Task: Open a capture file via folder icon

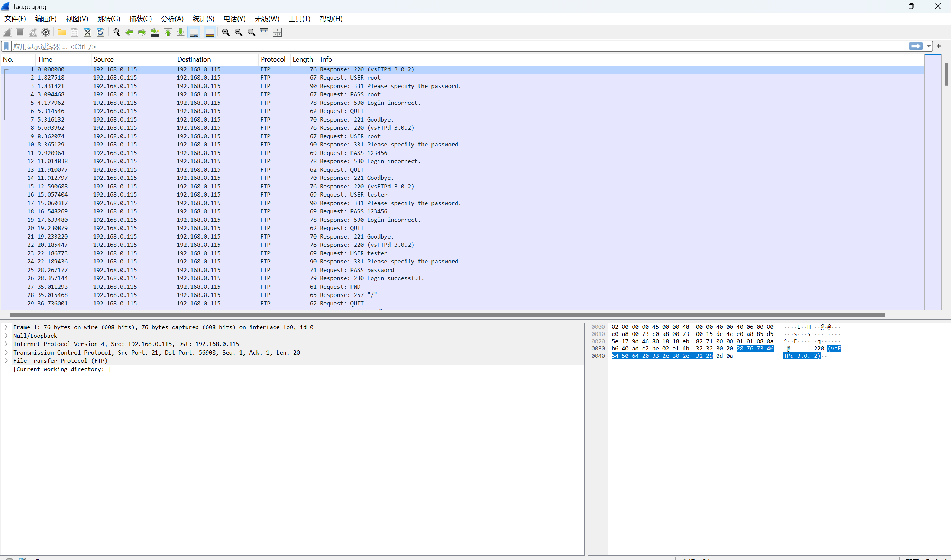Action: pyautogui.click(x=62, y=32)
